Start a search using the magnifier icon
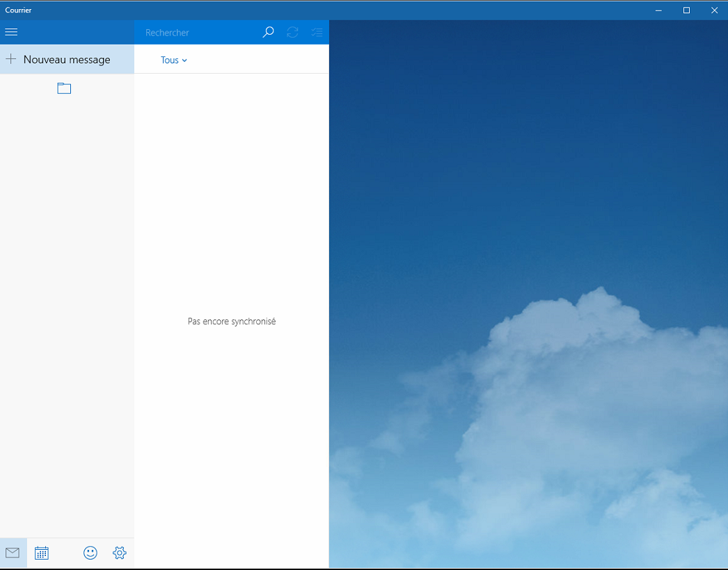 pyautogui.click(x=268, y=32)
